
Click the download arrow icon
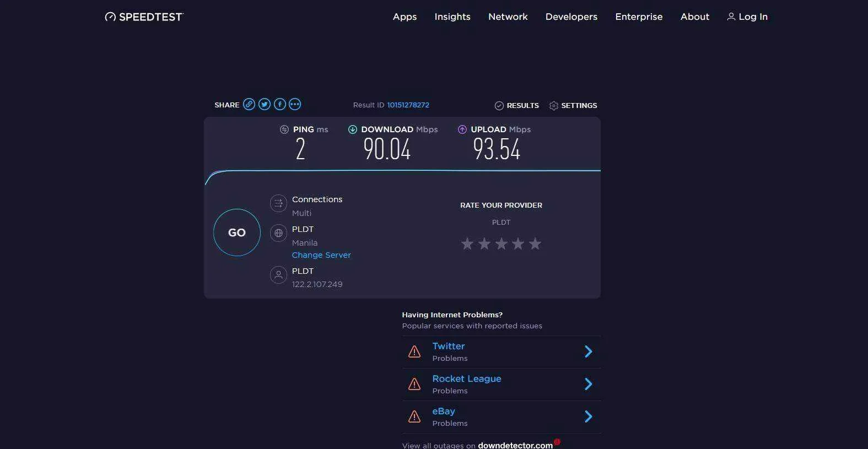click(x=353, y=129)
